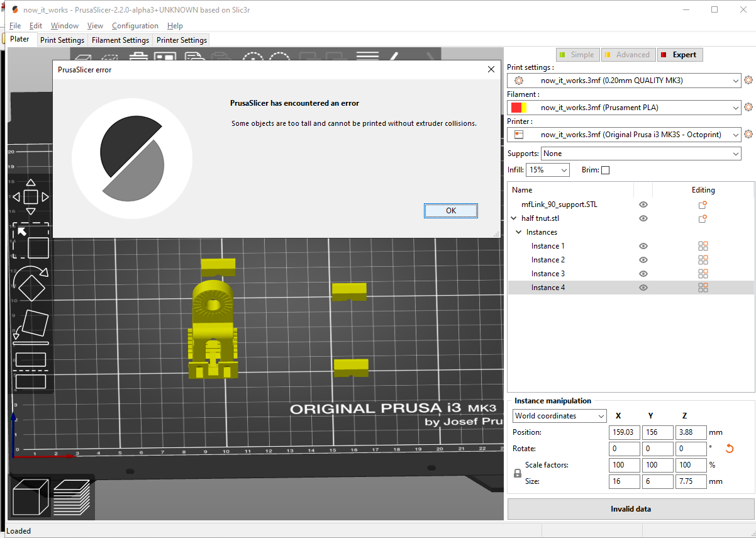Toggle visibility of mfLink_90_support.STL
Viewport: 756px width, 538px height.
(x=643, y=205)
